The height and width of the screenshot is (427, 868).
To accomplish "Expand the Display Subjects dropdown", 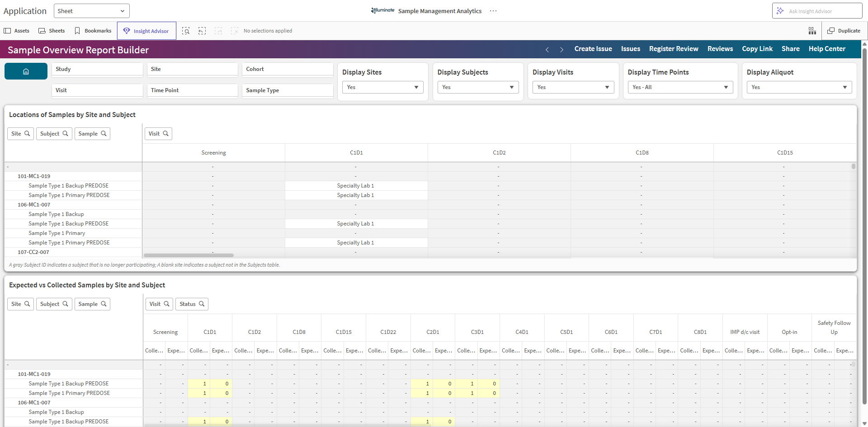I will point(478,87).
